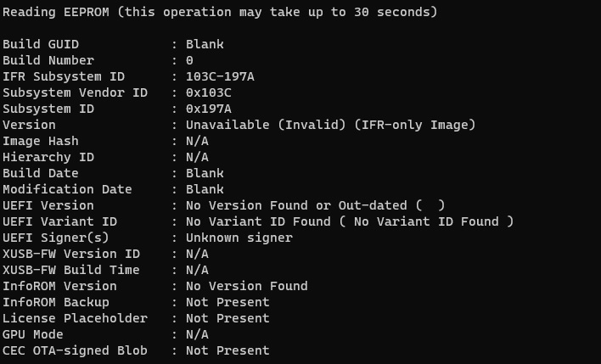Click the IFR Subsystem ID value '103C-197A'
Screen dimensions: 601x364
point(220,76)
